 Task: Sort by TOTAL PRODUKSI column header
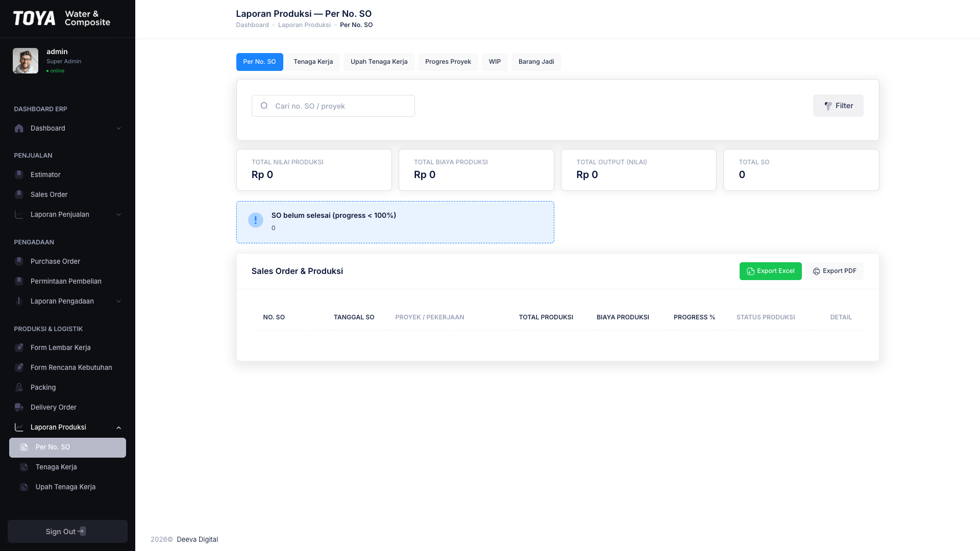pyautogui.click(x=546, y=317)
